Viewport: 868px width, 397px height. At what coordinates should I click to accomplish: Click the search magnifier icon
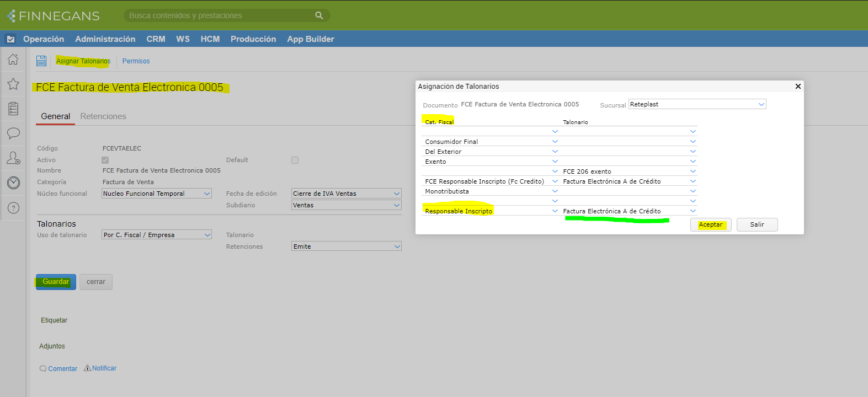click(x=319, y=15)
